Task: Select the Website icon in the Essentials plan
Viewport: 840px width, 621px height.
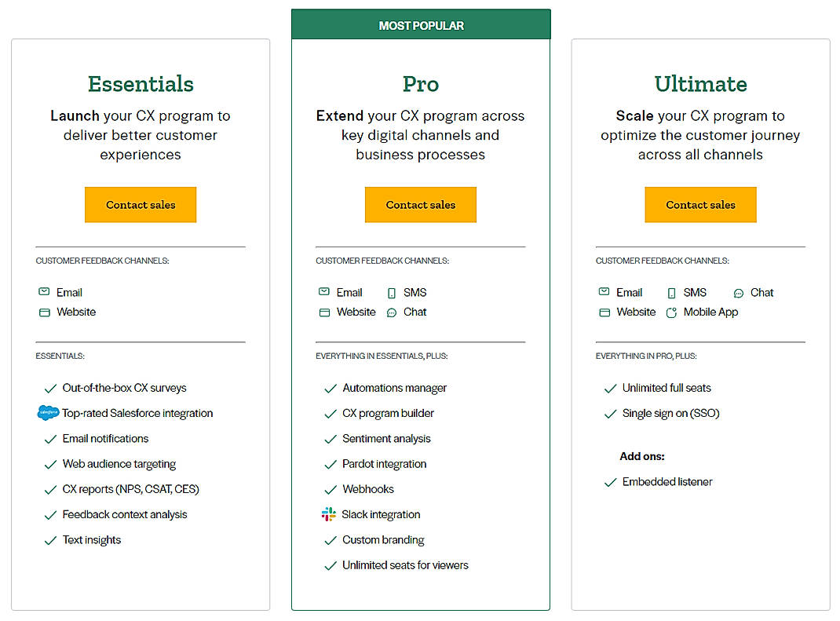Action: 44,312
